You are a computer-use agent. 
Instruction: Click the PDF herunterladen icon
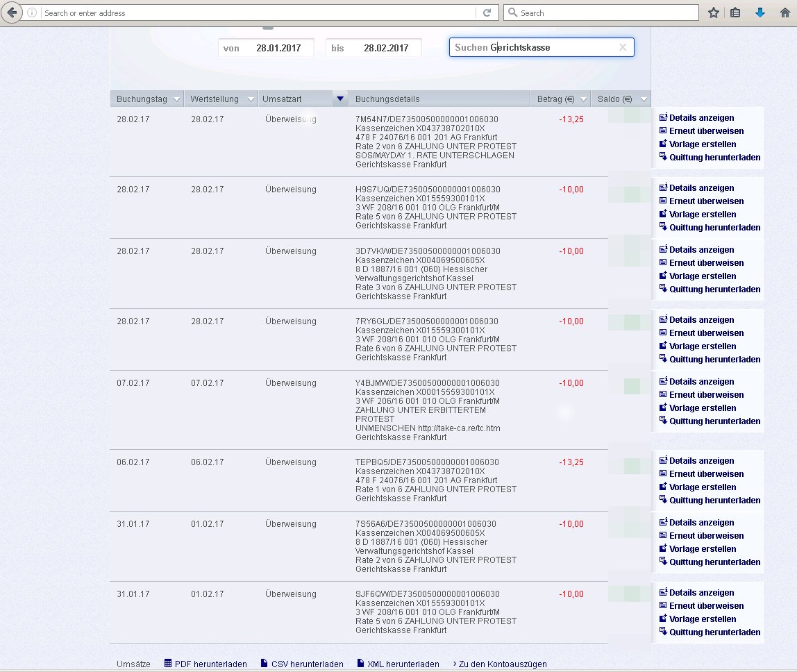point(168,664)
